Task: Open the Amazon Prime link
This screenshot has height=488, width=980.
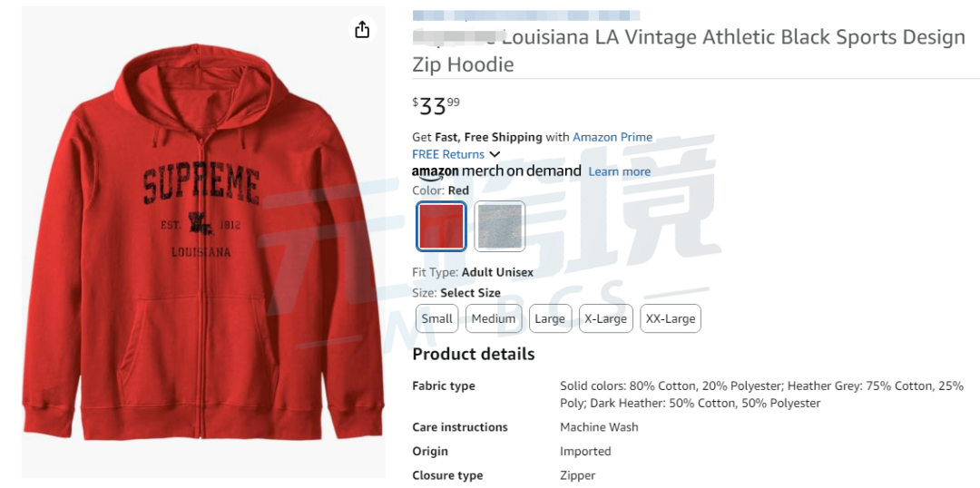Action: pyautogui.click(x=612, y=137)
